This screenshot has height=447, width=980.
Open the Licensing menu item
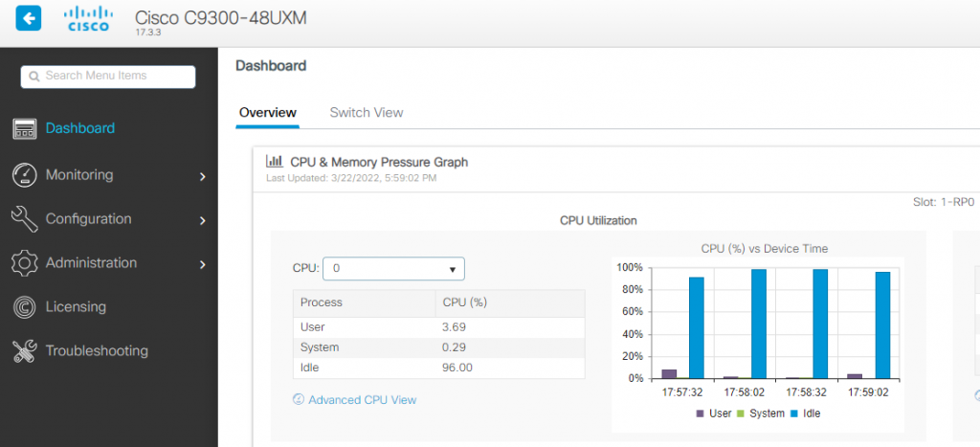[76, 307]
